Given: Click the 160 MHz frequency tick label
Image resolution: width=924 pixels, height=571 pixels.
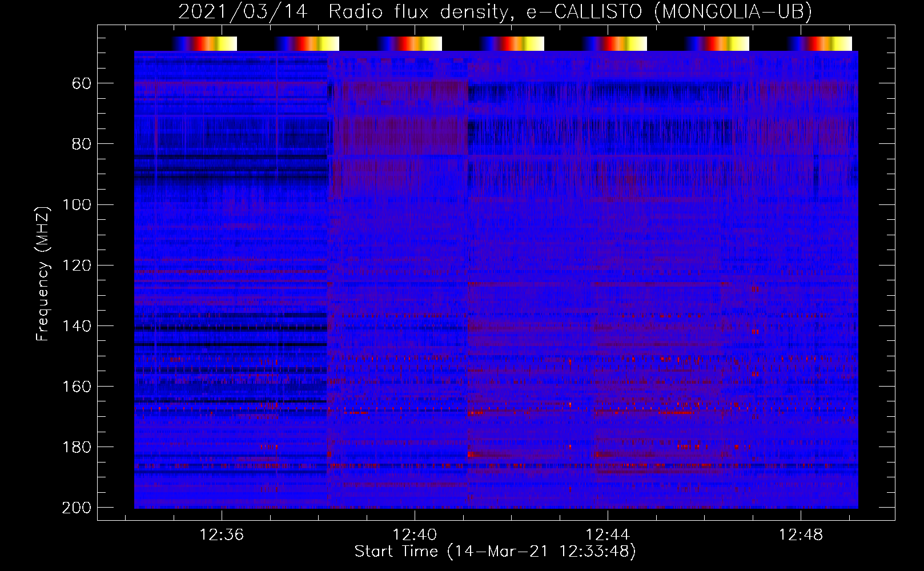Looking at the screenshot, I should [77, 387].
